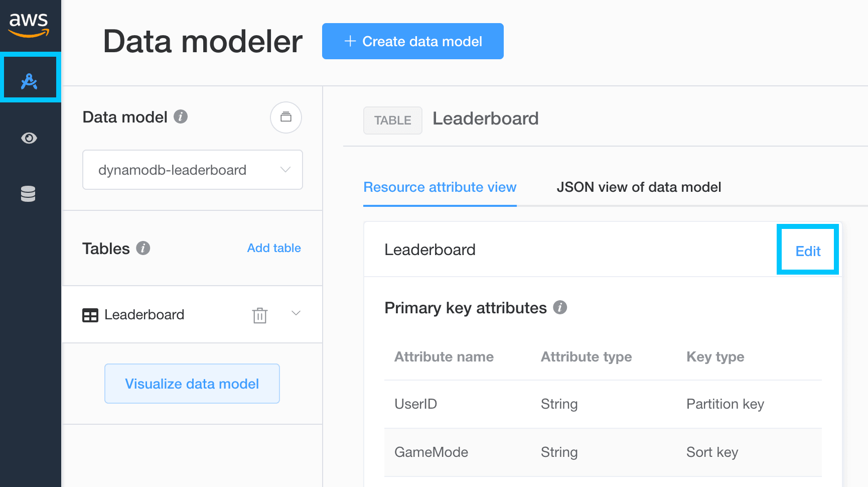Open the dynamodb-leaderboard data model dropdown
868x487 pixels.
coord(192,170)
